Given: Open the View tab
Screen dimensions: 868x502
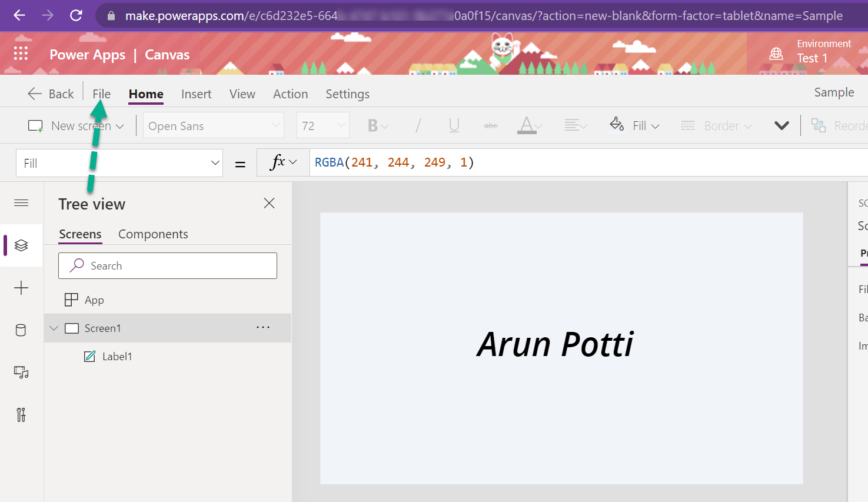Looking at the screenshot, I should (x=242, y=94).
